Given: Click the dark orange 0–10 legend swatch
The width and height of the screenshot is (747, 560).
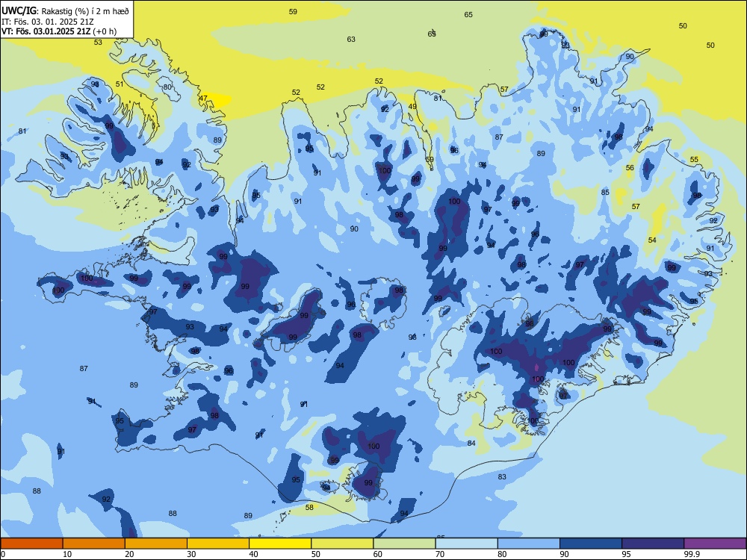Looking at the screenshot, I should pos(31,544).
